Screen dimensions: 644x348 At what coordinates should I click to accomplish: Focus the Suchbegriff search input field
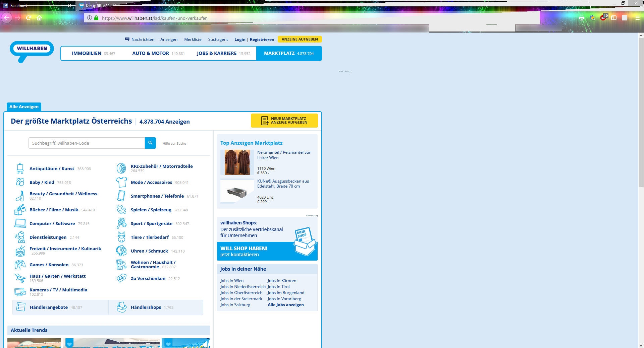(87, 143)
